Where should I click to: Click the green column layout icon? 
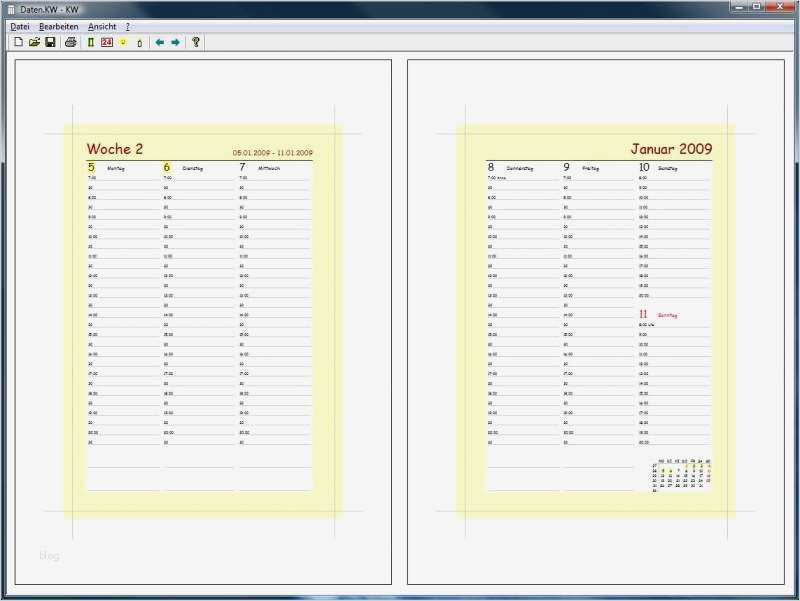coord(91,42)
